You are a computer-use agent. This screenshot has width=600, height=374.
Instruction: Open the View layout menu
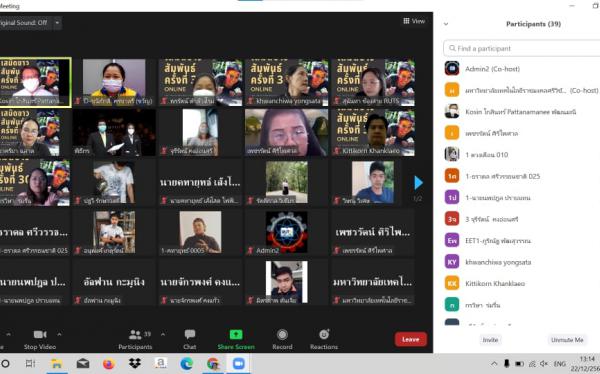coord(414,21)
